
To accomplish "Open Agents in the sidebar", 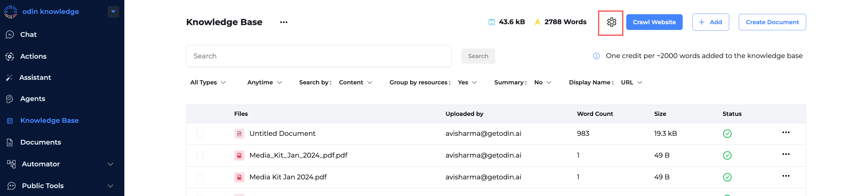I will tap(33, 99).
